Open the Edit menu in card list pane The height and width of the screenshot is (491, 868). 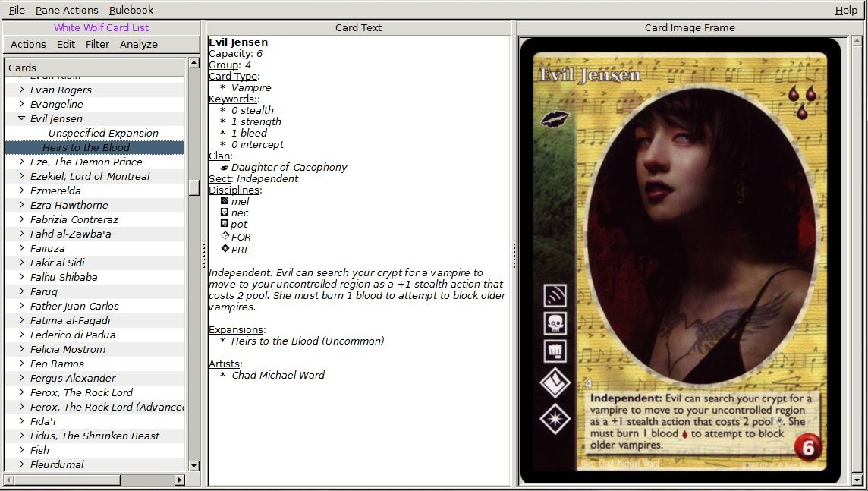tap(66, 44)
